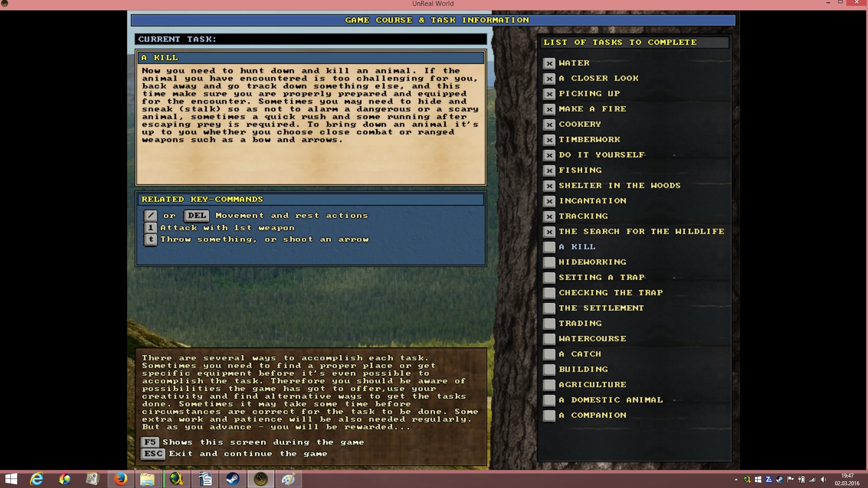
Task: Click the RELATED KEY-COMMANDS header
Action: 311,199
